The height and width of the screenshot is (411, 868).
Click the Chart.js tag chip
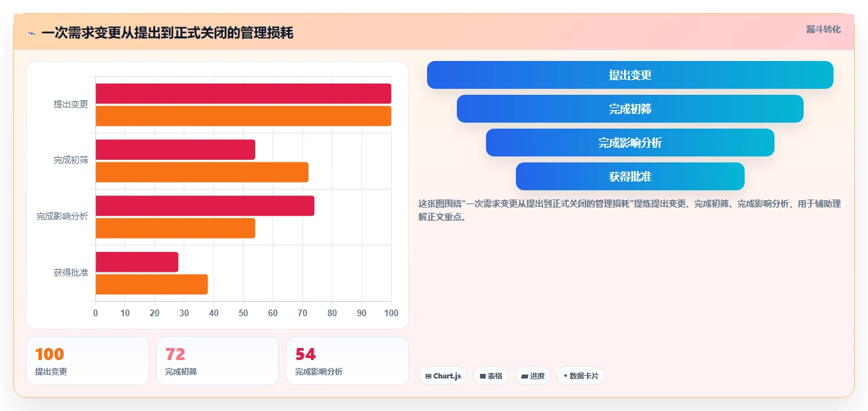coord(443,376)
